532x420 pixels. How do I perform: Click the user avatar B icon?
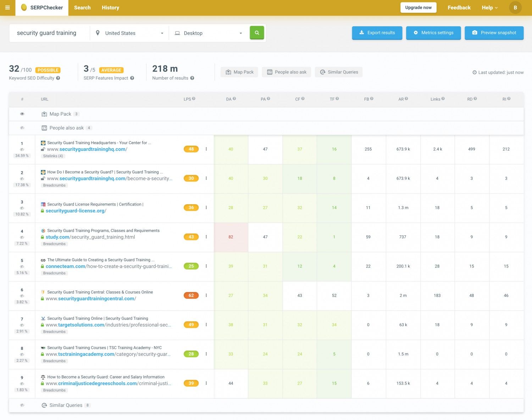[x=515, y=7]
